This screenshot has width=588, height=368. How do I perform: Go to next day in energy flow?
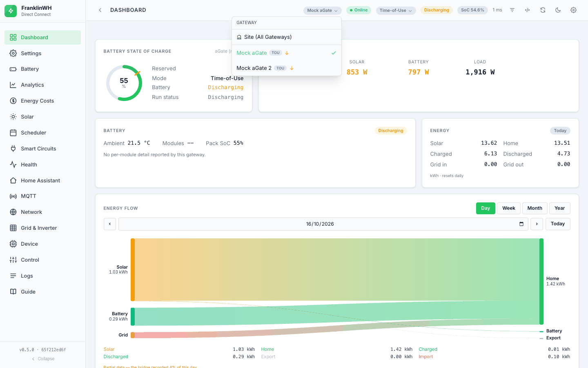(537, 224)
